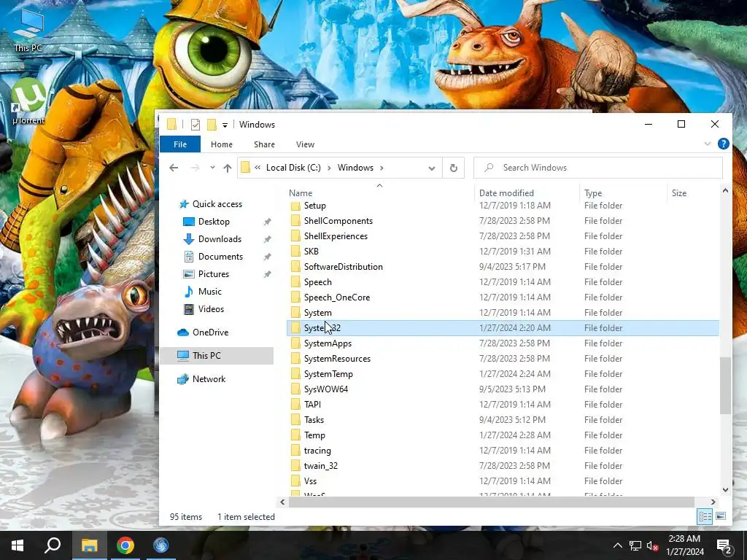Click the pin icon next to Pictures
747x560 pixels.
pos(267,274)
